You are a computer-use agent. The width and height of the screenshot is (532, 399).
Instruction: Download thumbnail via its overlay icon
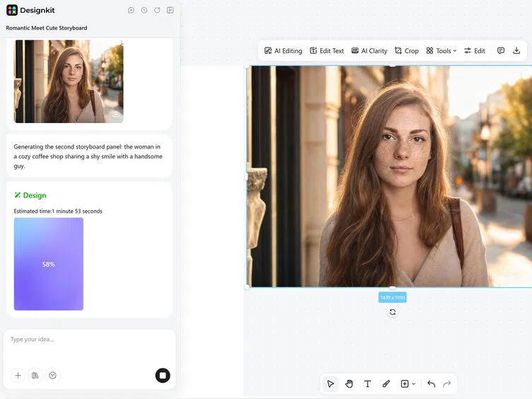(x=116, y=115)
